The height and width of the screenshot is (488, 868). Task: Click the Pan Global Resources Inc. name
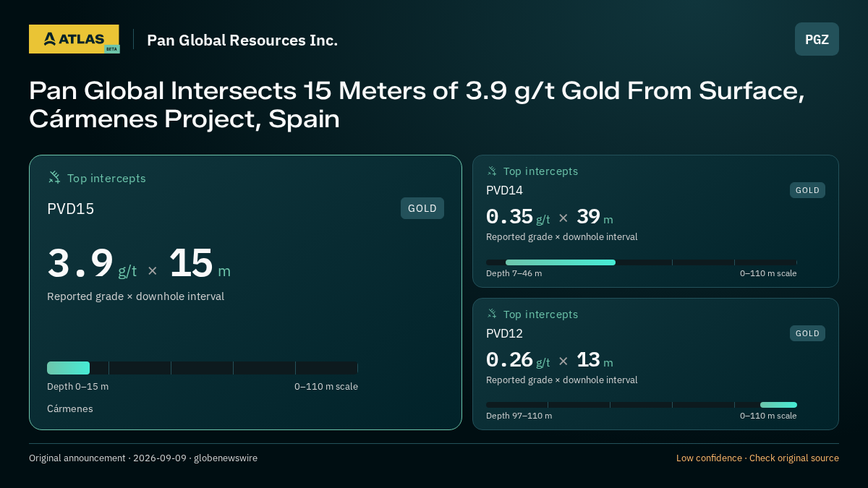click(242, 40)
